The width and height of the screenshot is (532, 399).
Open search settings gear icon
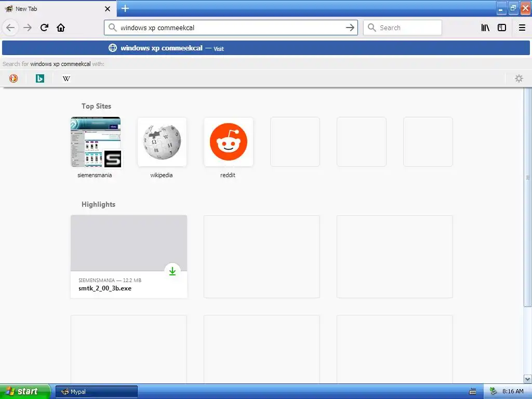coord(519,78)
